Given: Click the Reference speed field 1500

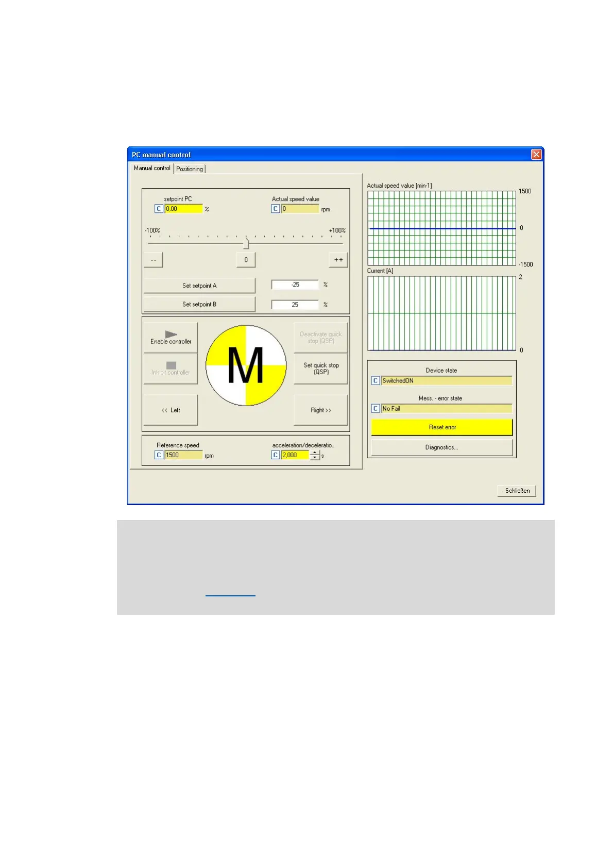Looking at the screenshot, I should pyautogui.click(x=183, y=455).
